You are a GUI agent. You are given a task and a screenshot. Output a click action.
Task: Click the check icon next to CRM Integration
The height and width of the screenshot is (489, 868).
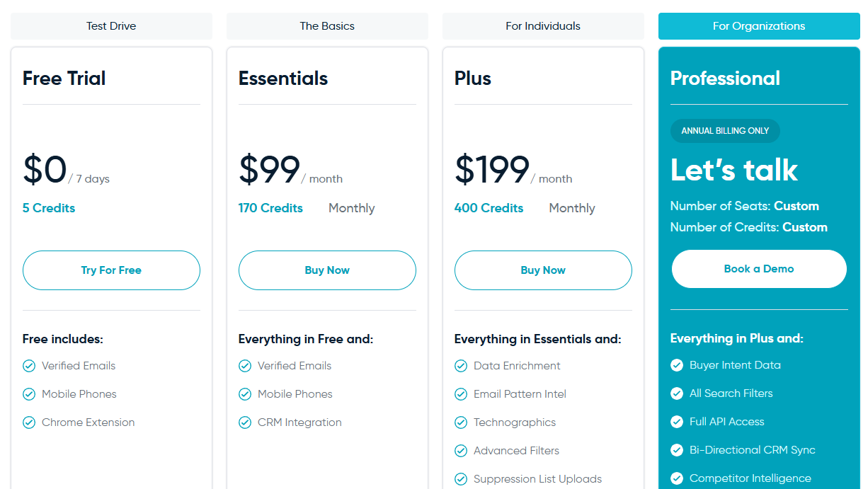[x=245, y=422]
